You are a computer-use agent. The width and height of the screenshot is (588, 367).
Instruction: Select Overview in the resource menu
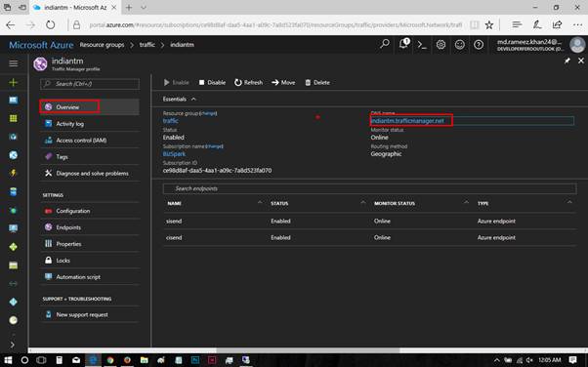coord(90,107)
